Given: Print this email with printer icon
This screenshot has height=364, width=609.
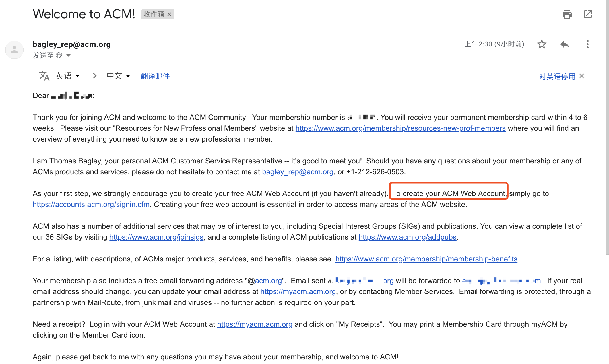Looking at the screenshot, I should coord(567,14).
